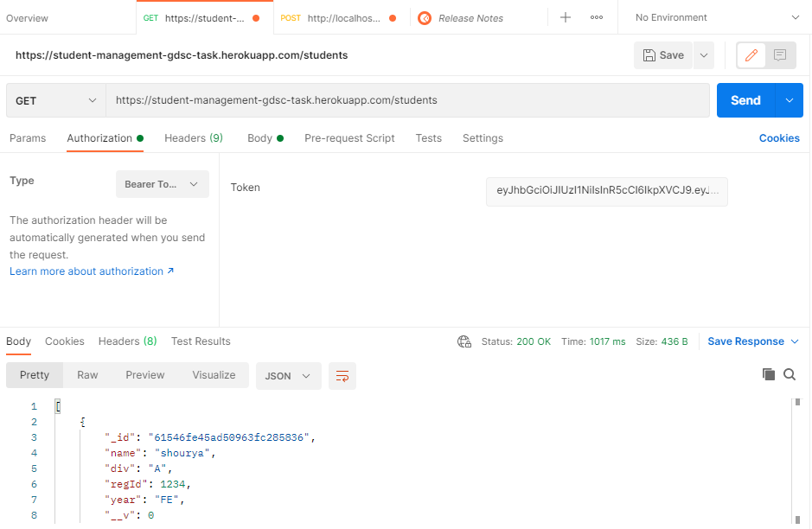Screen dimensions: 812x529
Task: Select the response Body tab
Action: (x=19, y=341)
